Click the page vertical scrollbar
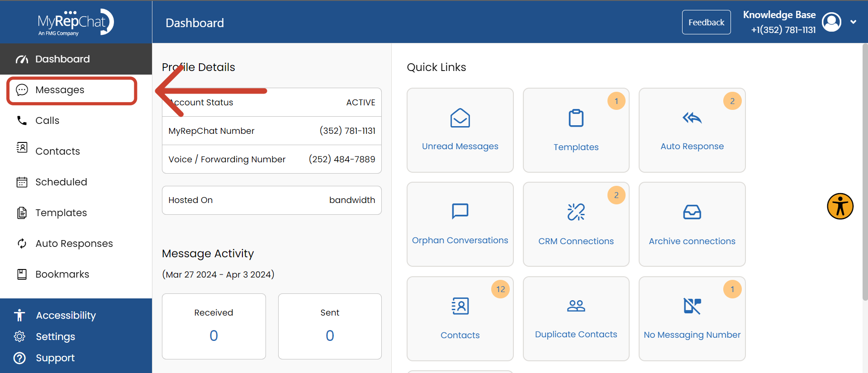The image size is (868, 373). [864, 172]
